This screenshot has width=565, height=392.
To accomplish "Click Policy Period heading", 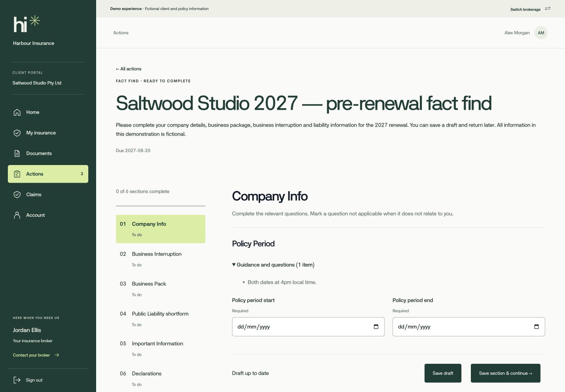I will (253, 243).
